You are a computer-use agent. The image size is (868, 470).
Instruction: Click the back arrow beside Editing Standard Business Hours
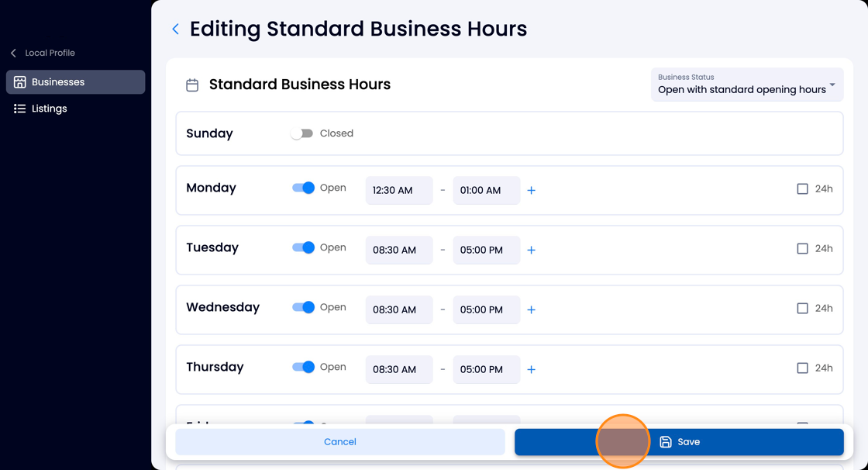[175, 29]
